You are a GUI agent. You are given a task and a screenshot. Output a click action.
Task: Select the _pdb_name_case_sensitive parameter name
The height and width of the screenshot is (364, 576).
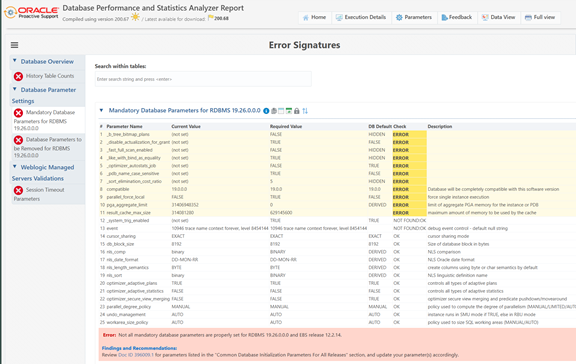click(x=133, y=173)
